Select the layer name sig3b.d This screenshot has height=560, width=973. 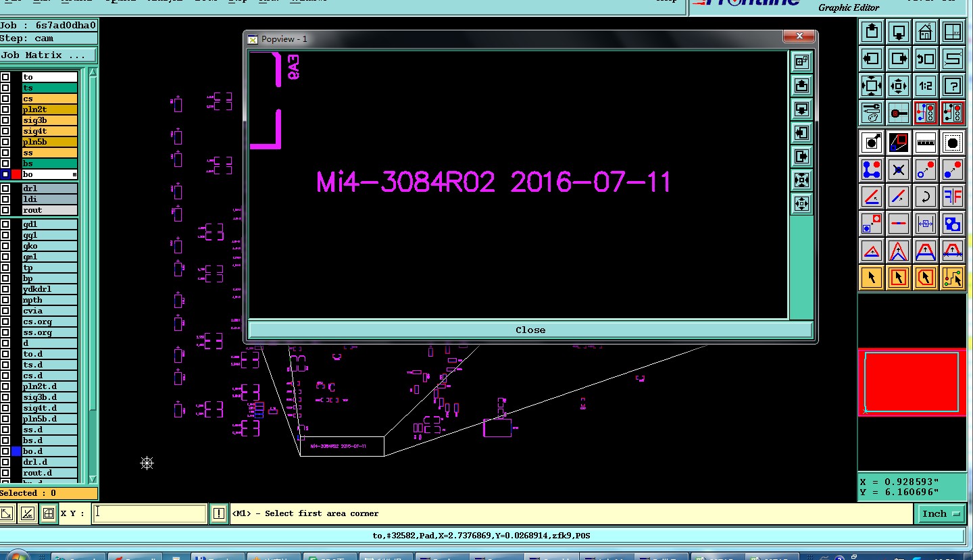coord(49,397)
